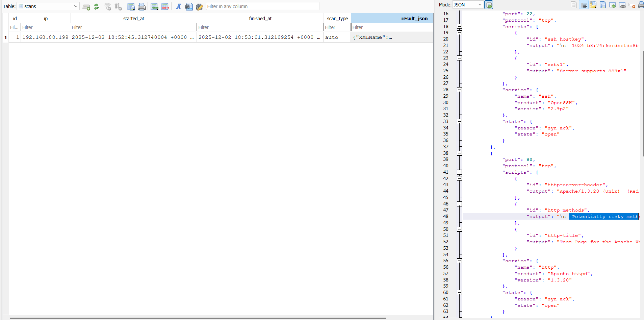644x320 pixels.
Task: Click the set cell as NULL icon
Action: click(x=632, y=5)
